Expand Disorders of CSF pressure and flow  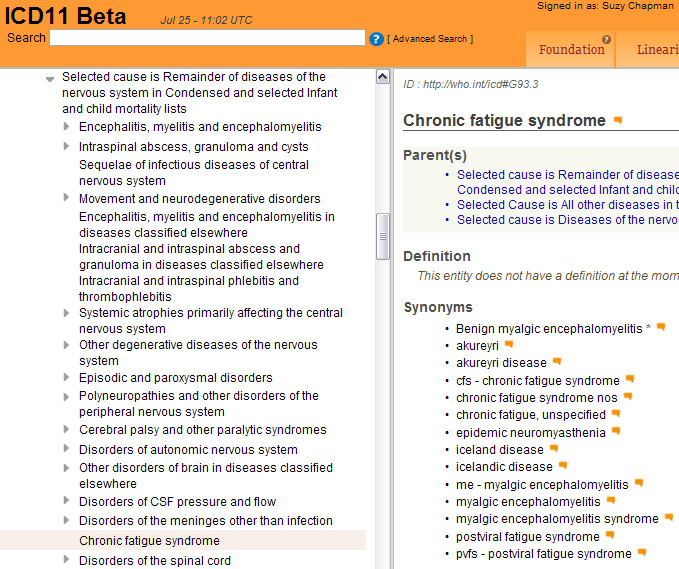point(67,502)
